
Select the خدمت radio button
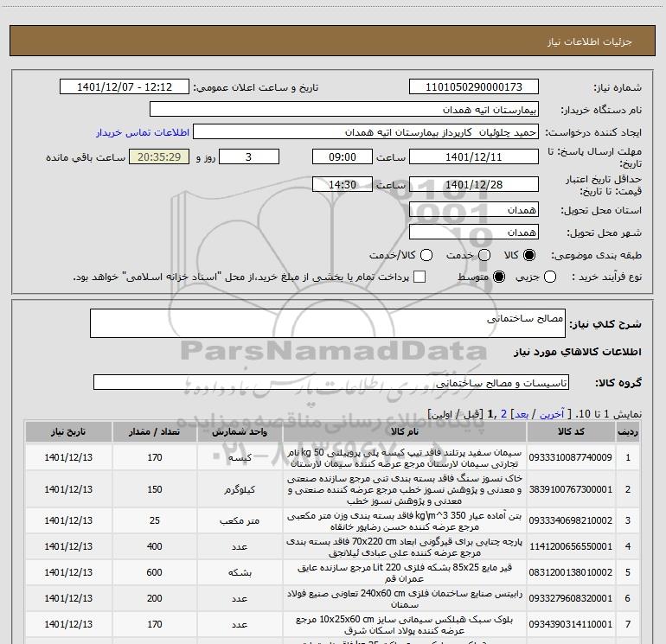[x=484, y=255]
